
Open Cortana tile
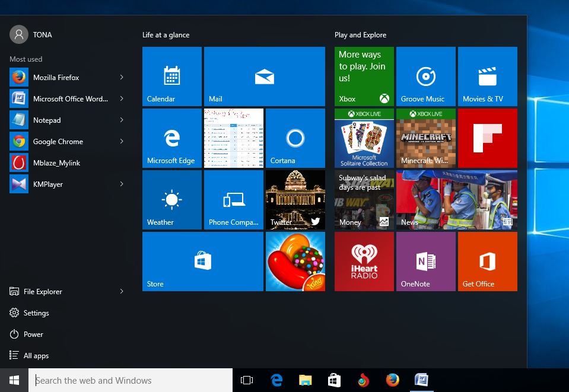tap(295, 138)
